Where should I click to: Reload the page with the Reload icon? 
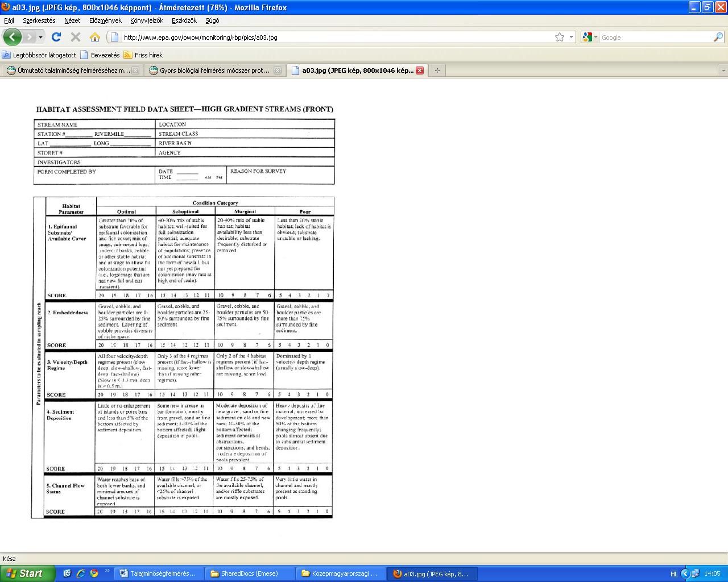coord(56,37)
